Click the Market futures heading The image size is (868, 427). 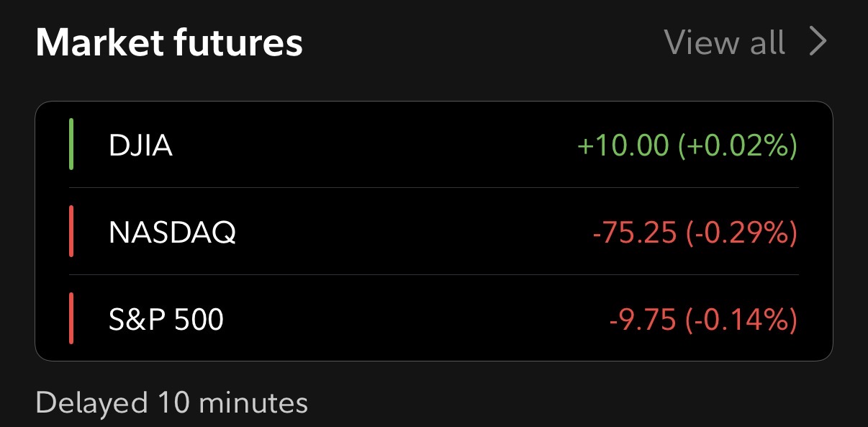pos(169,43)
